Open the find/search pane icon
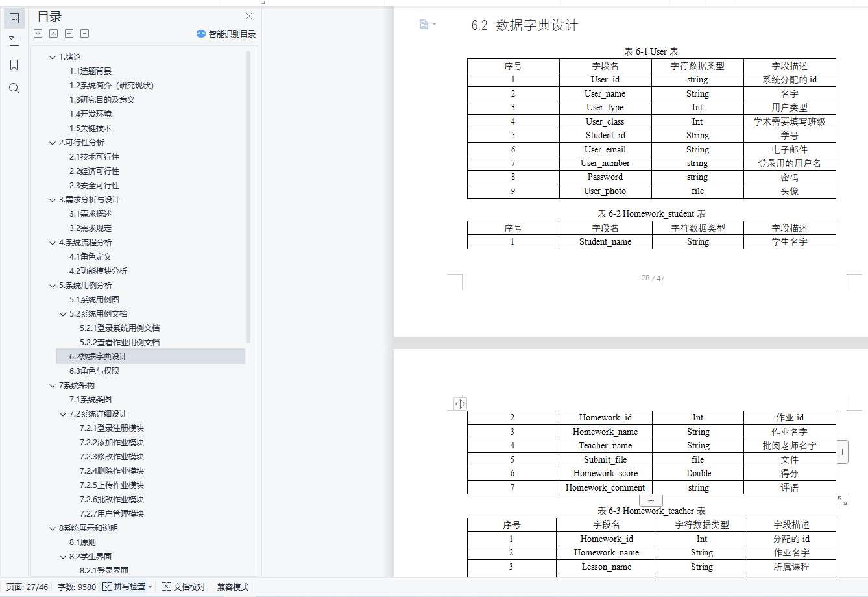The width and height of the screenshot is (868, 597). (x=14, y=88)
